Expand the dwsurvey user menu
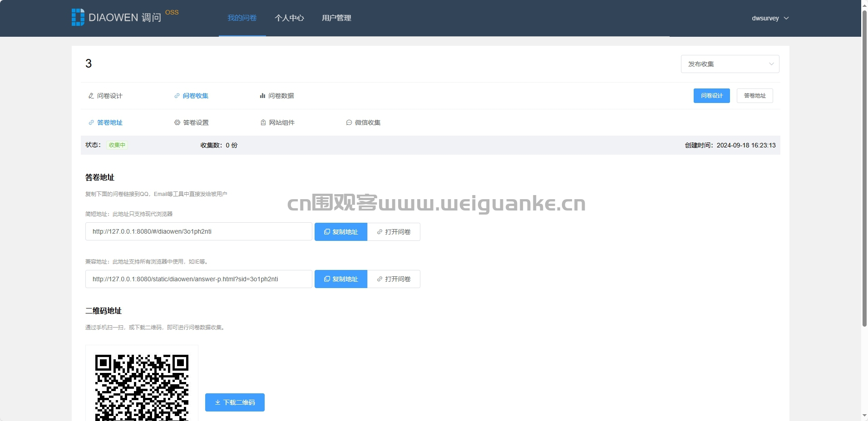The image size is (868, 421). point(770,18)
